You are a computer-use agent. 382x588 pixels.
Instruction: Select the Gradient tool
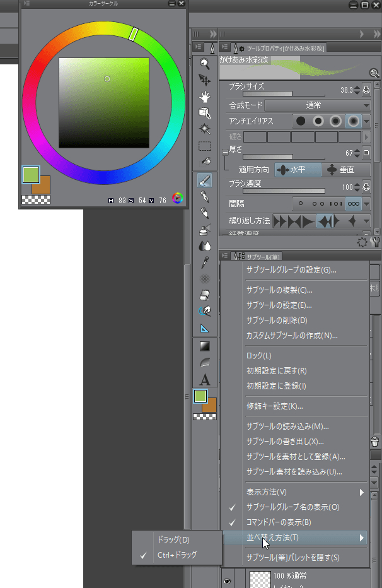(205, 346)
